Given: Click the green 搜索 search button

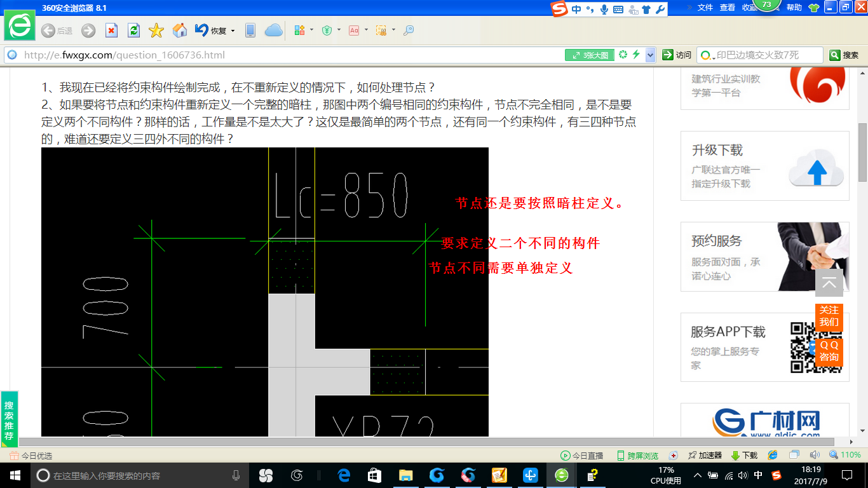Looking at the screenshot, I should [844, 55].
